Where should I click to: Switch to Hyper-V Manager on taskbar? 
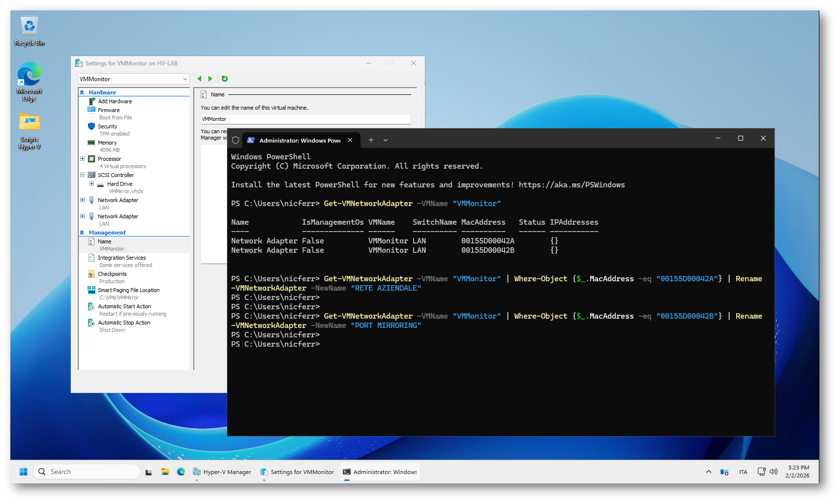222,472
